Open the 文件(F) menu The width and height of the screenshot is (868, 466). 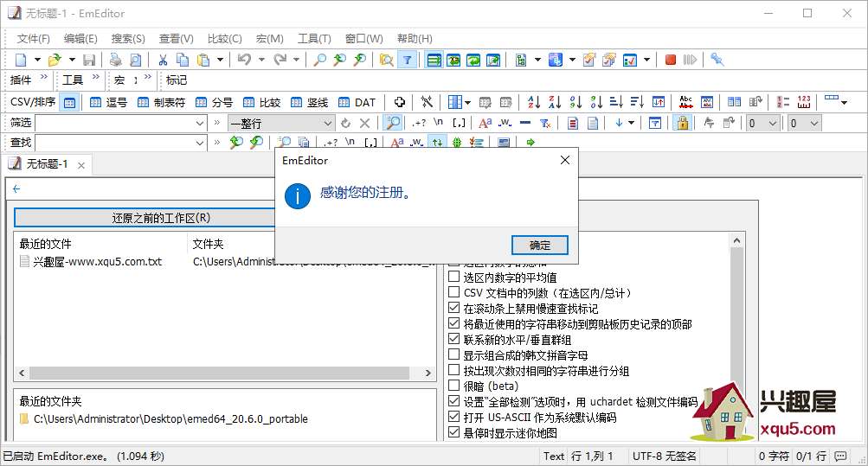(x=33, y=39)
